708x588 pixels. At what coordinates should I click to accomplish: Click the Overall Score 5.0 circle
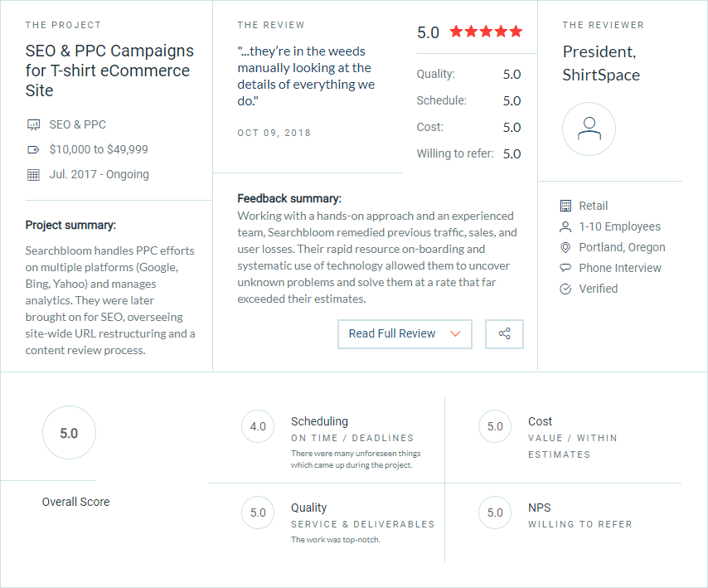(x=69, y=433)
